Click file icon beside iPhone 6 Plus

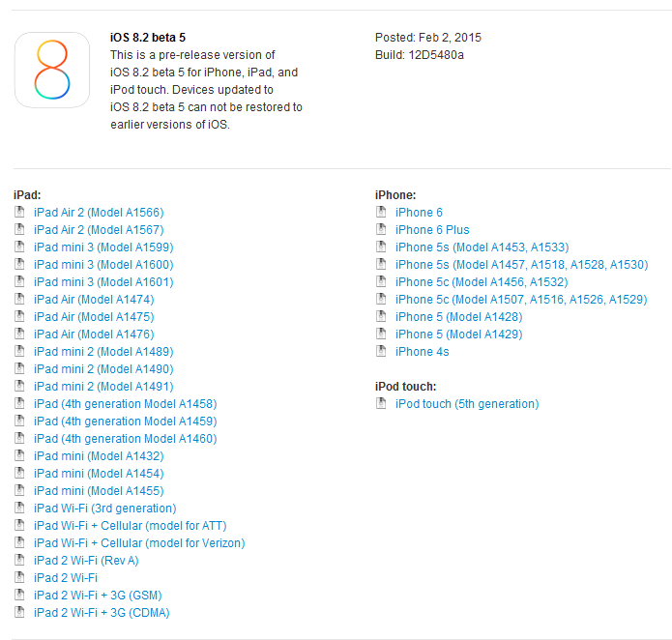(381, 229)
